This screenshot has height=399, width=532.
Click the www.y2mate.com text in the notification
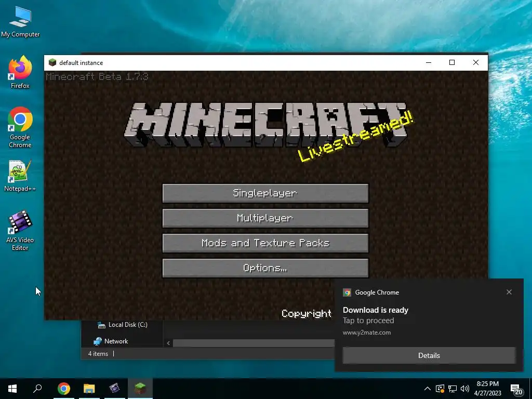(x=366, y=332)
